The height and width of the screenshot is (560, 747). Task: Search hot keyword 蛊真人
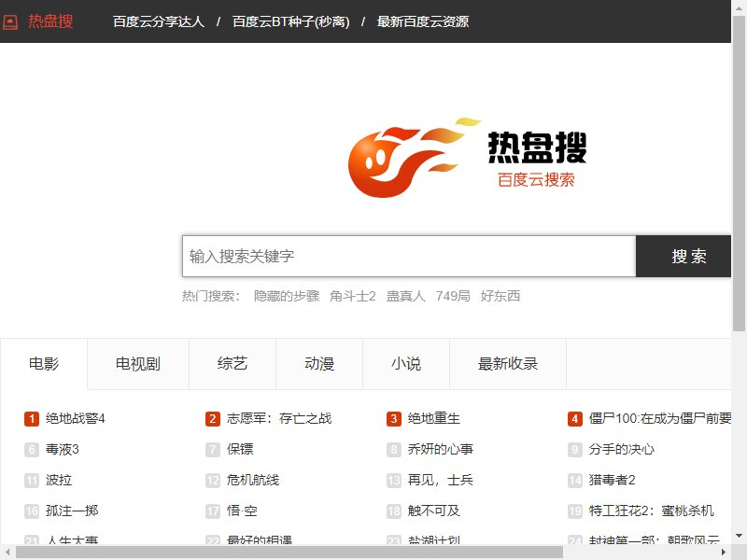tap(405, 296)
